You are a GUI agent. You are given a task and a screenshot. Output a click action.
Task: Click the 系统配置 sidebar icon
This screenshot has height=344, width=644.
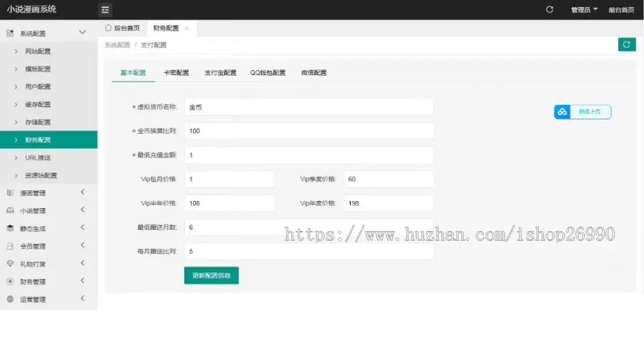tap(10, 33)
